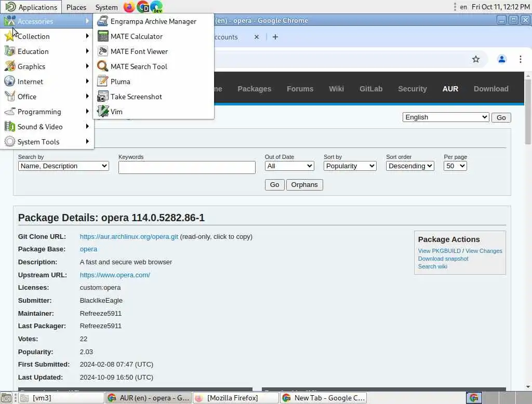Open the System menu
The image size is (532, 404).
[106, 7]
